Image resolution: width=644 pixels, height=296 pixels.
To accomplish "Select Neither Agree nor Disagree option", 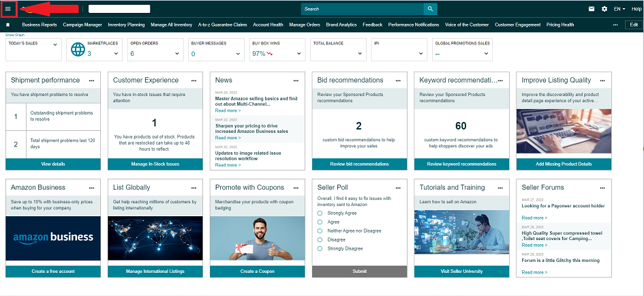I will (320, 231).
